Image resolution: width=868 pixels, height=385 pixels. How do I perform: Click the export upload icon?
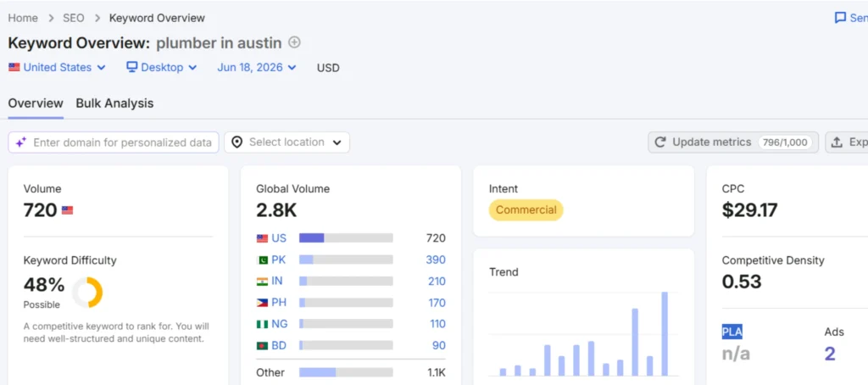(x=837, y=142)
